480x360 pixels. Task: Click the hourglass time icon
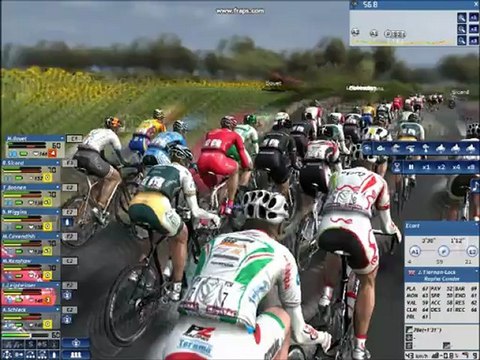point(397,167)
